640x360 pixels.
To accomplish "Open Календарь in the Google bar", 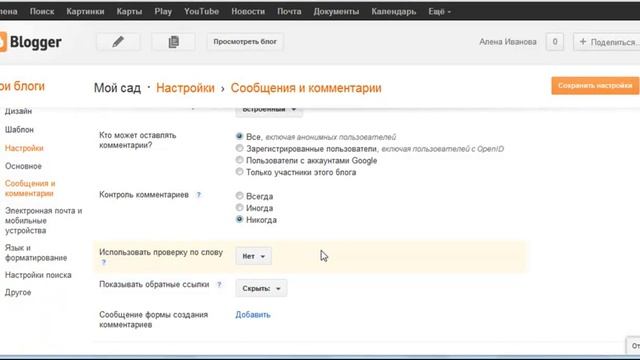I will click(393, 11).
